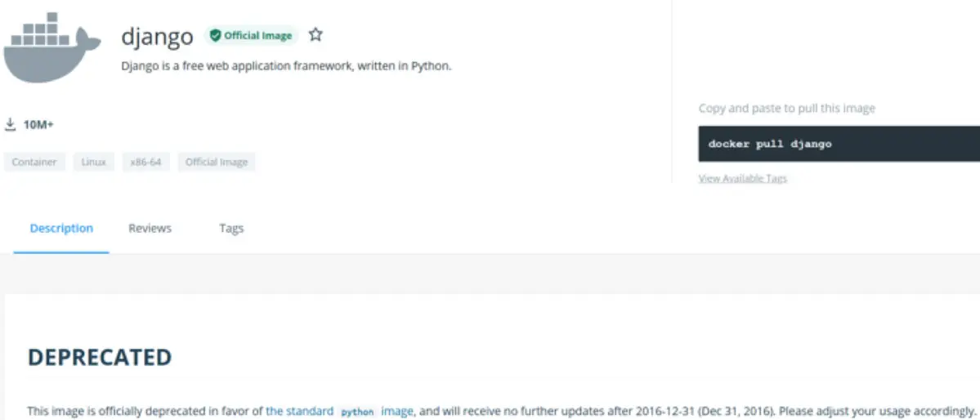Click the 'image' hyperlink after python
This screenshot has height=420, width=980.
point(397,411)
